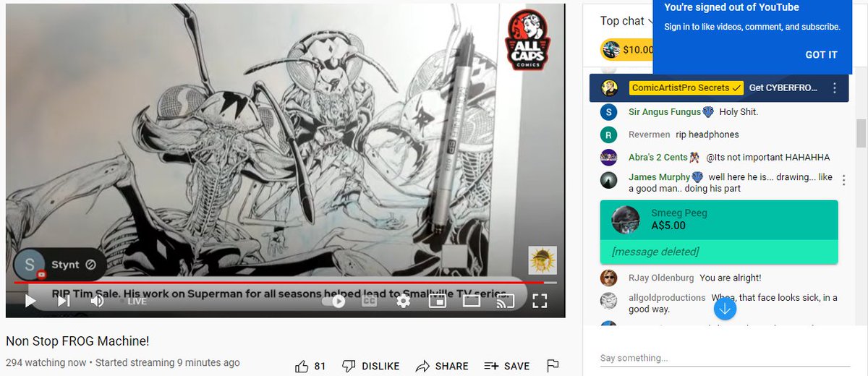Click James Murphy username
The height and width of the screenshot is (376, 868).
[660, 176]
